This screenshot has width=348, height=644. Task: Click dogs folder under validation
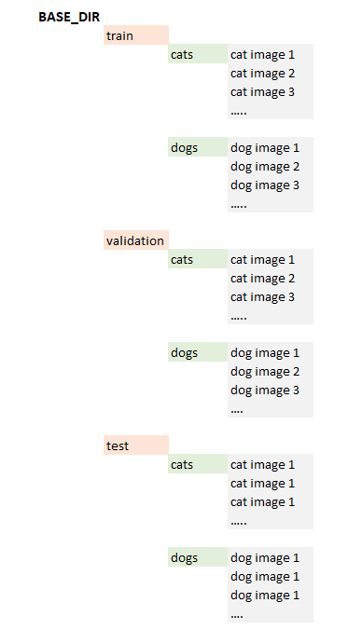[x=198, y=352]
